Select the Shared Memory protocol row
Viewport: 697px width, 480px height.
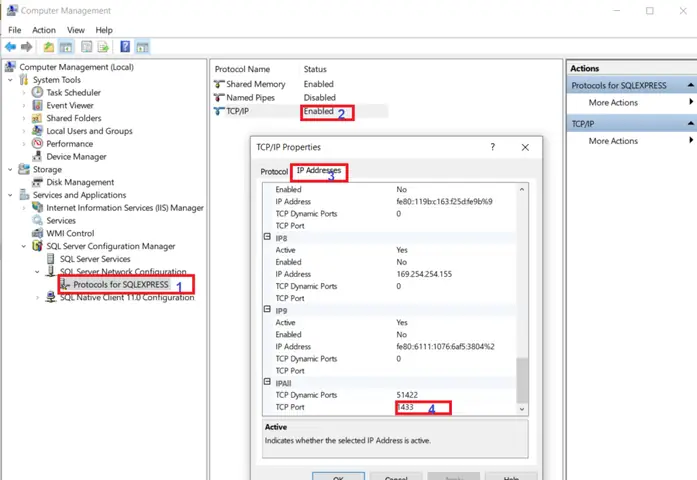(x=274, y=84)
